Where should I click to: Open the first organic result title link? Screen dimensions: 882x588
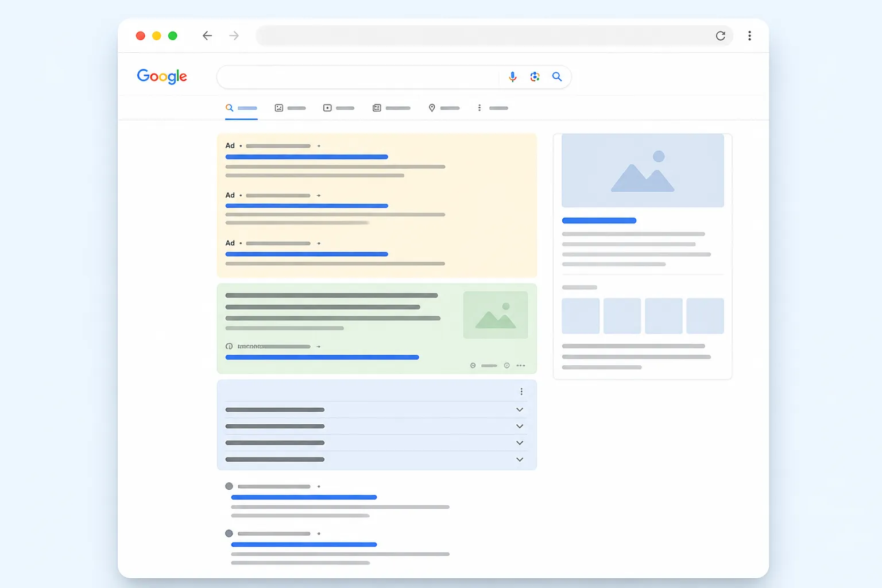pos(304,497)
